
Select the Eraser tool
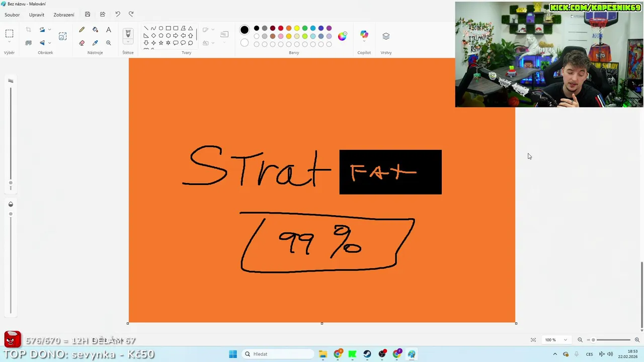coord(82,43)
